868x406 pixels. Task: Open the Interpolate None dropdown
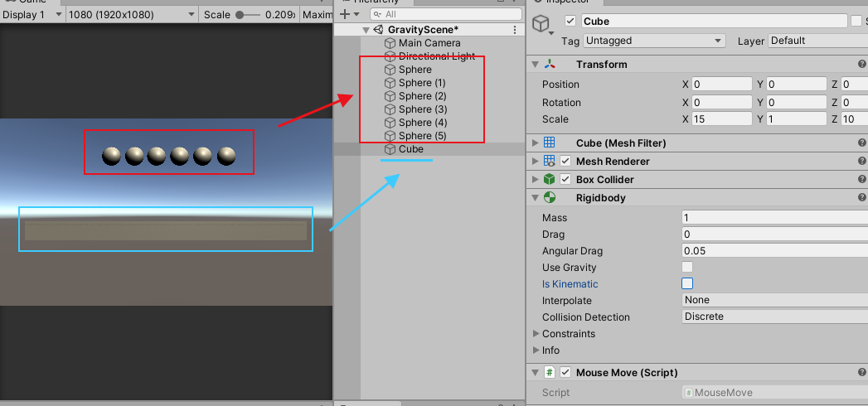coord(774,300)
